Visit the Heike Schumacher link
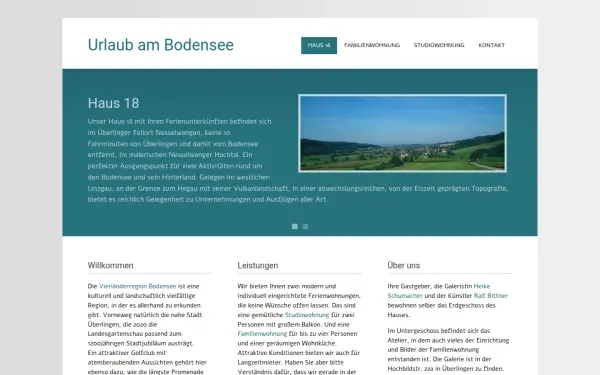 (482, 286)
